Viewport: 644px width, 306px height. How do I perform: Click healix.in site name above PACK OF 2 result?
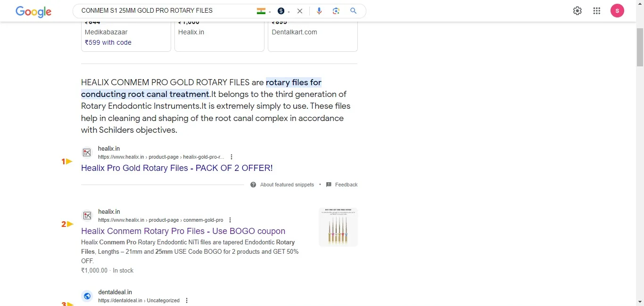[x=109, y=149]
